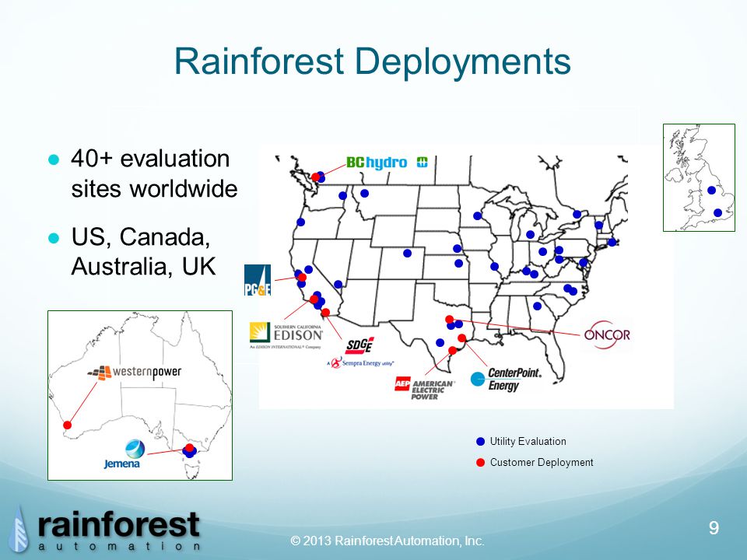Click the CenterPoint Energy logo

[506, 380]
